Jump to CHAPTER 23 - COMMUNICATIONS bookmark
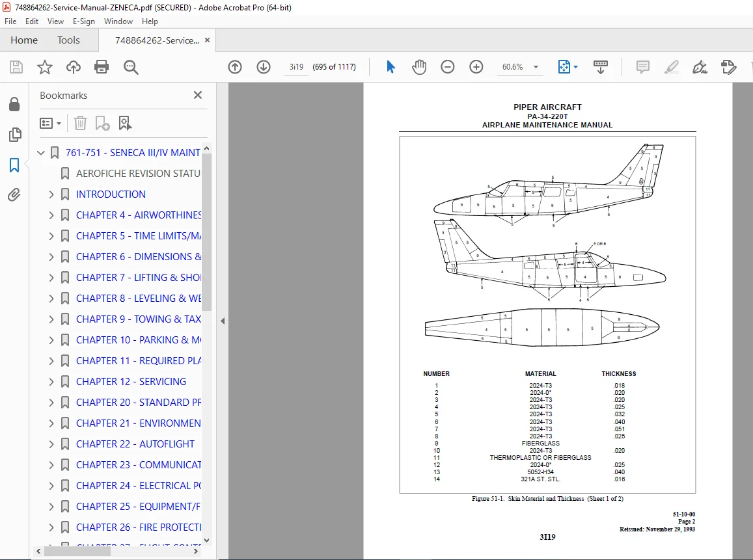753x560 pixels. (139, 465)
